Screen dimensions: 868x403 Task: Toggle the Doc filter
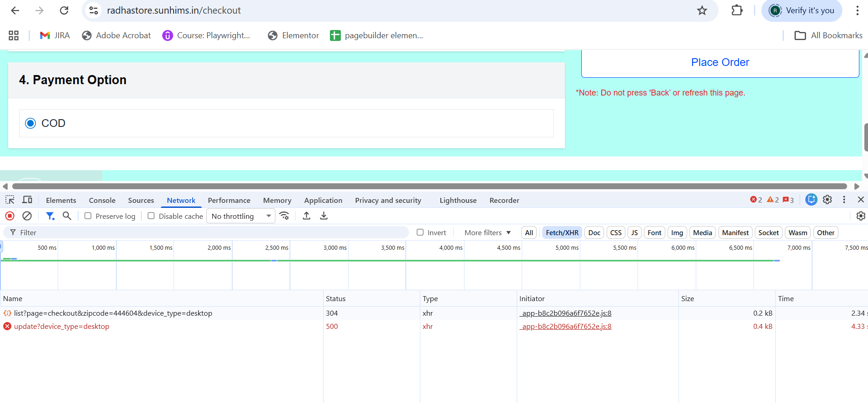tap(594, 232)
